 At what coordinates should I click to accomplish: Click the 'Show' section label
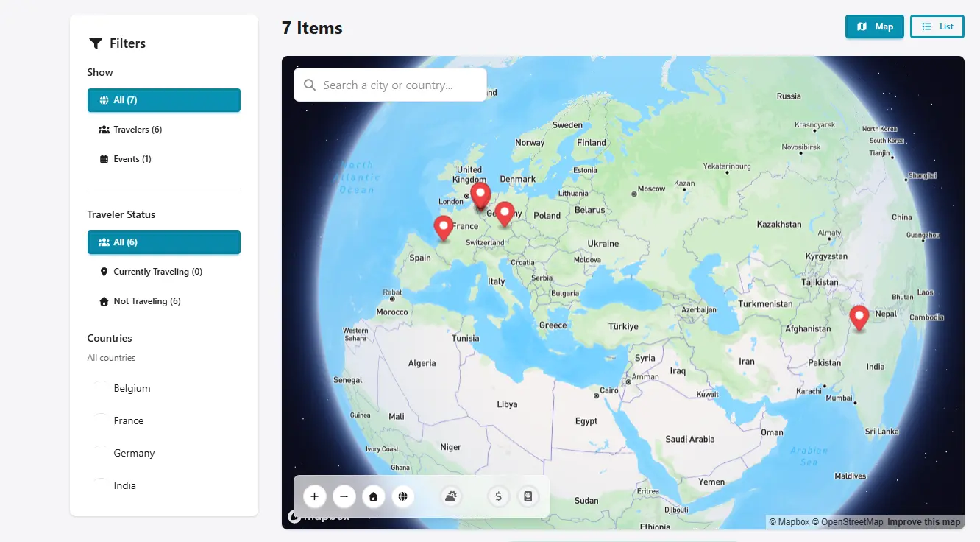pyautogui.click(x=100, y=72)
